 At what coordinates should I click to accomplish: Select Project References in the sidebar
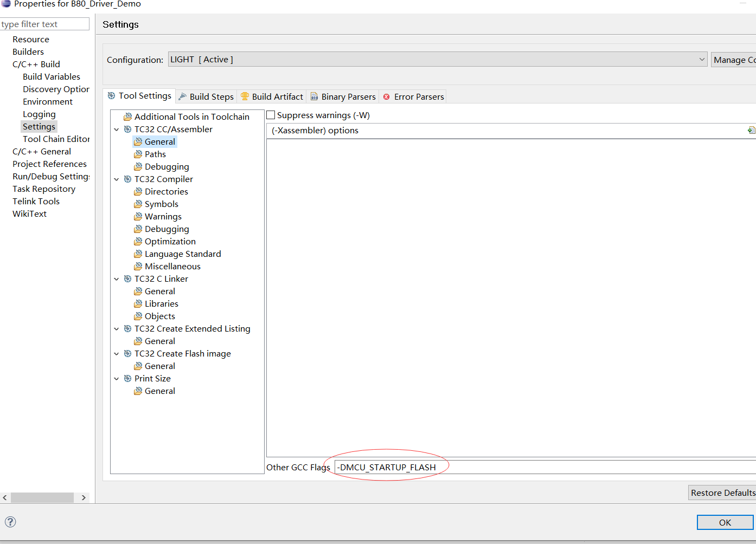(49, 164)
